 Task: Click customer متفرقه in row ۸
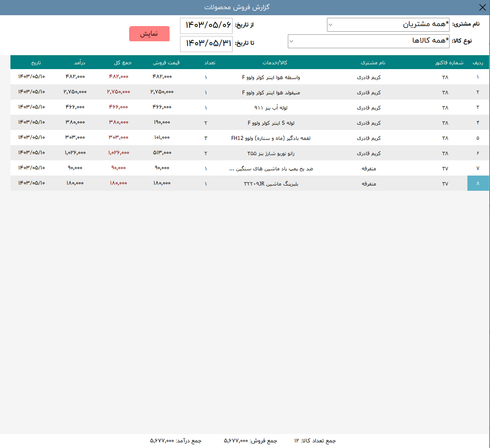tap(369, 184)
